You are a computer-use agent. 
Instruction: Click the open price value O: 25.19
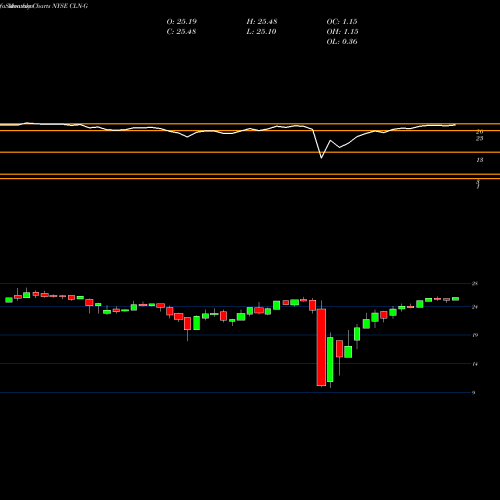(182, 22)
